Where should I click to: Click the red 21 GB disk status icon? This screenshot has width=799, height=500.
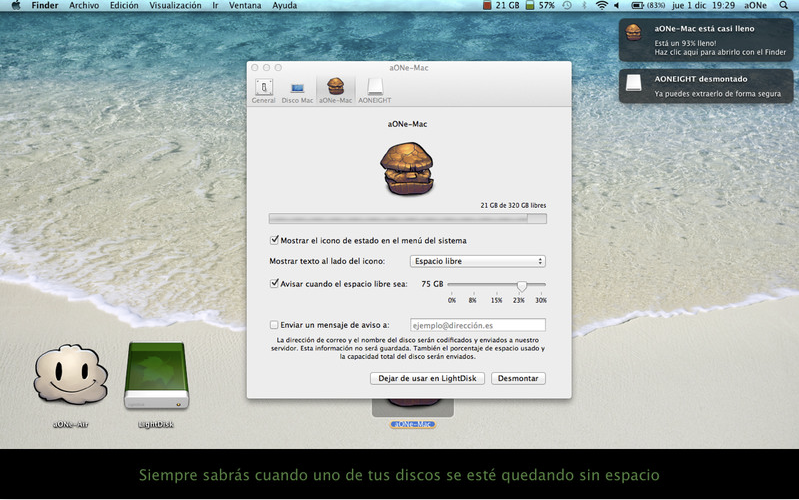[x=487, y=6]
